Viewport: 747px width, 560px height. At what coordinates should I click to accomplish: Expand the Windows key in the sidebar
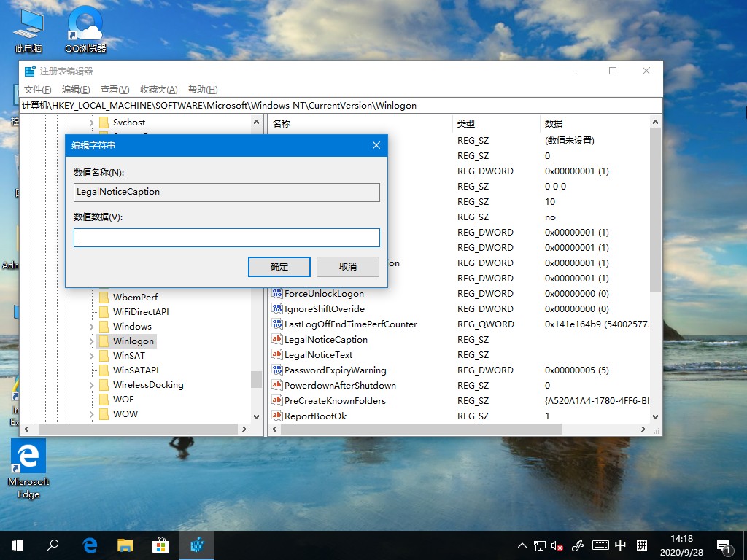[x=90, y=326]
